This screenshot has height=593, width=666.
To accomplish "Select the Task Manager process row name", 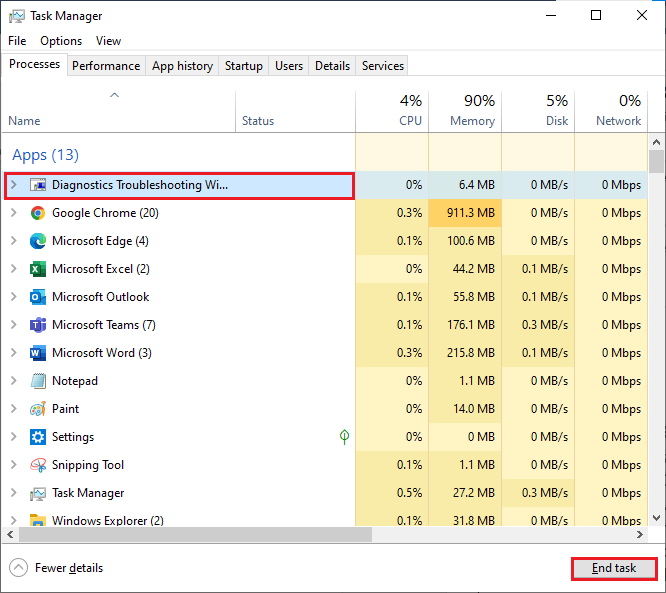I will [88, 493].
